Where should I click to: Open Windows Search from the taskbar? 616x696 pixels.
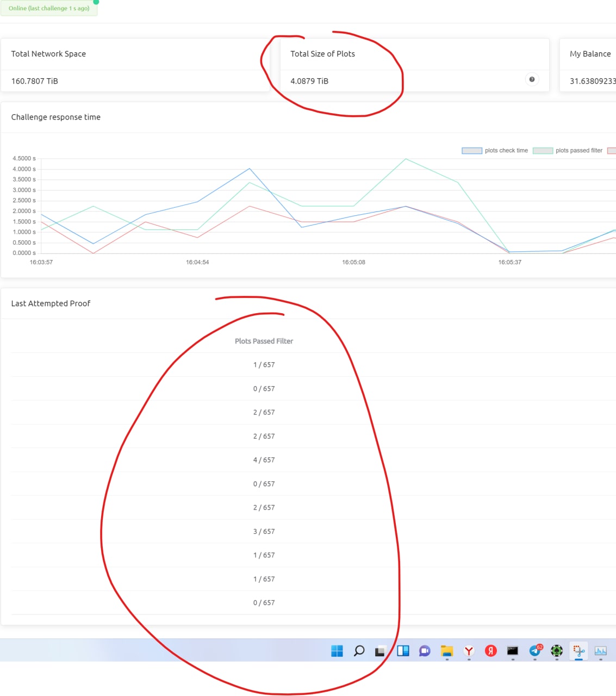coord(359,651)
